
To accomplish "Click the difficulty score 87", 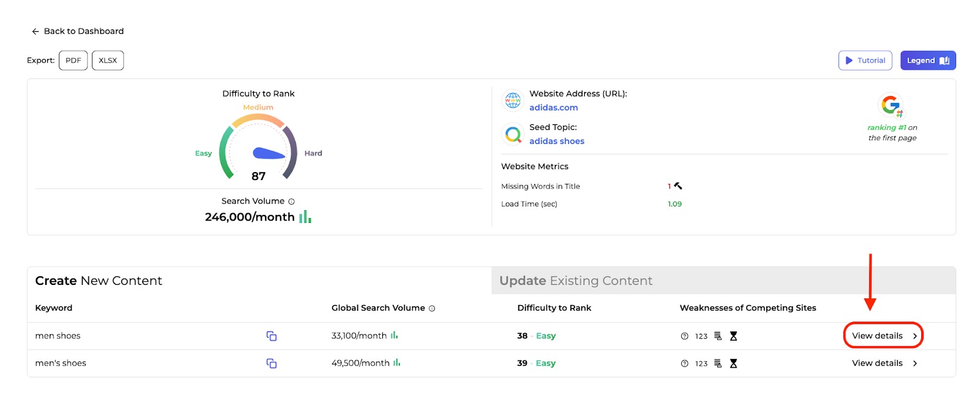I will [x=258, y=176].
